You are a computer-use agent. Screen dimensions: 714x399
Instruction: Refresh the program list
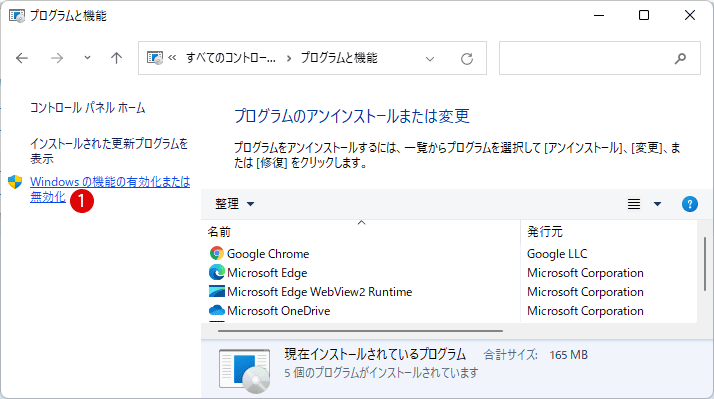coord(467,59)
